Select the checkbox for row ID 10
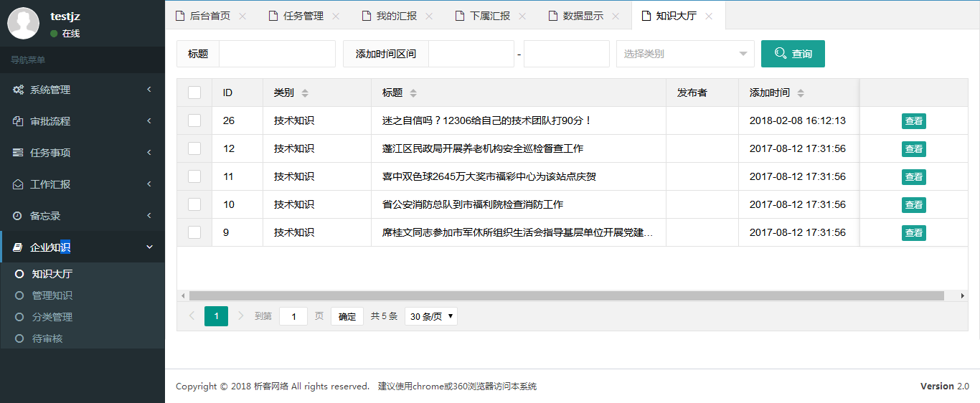 (194, 204)
